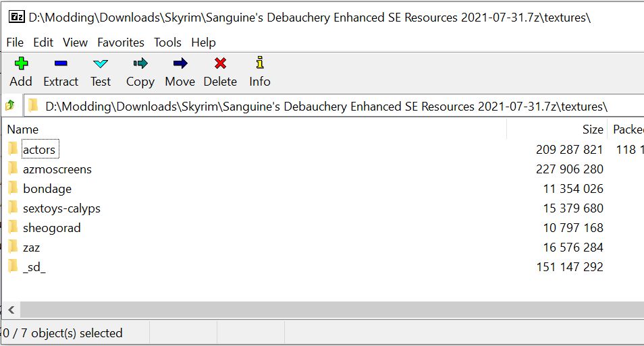The image size is (644, 346).
Task: Click the azmoscreens folder icon
Action: click(x=13, y=169)
